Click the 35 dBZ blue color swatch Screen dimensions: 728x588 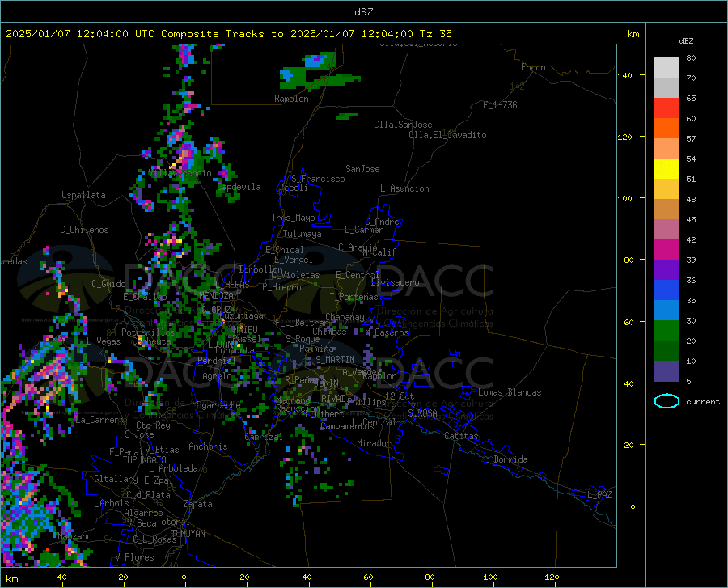667,290
